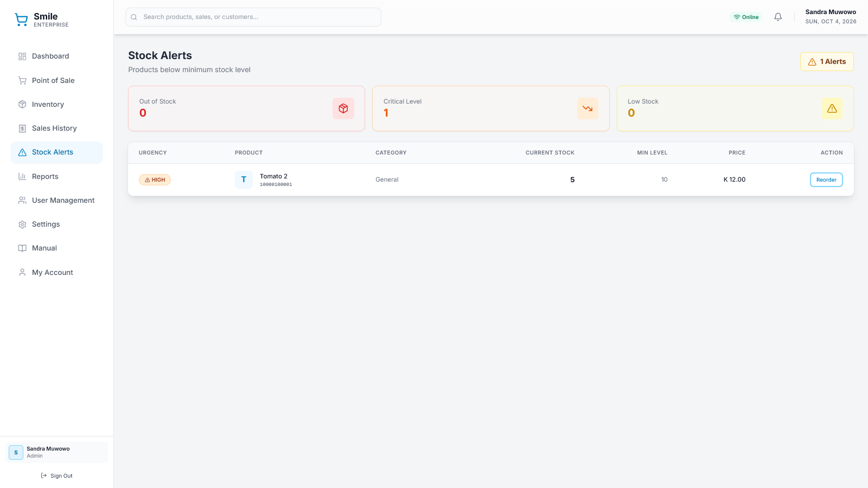Viewport: 868px width, 488px height.
Task: Click the My Account person icon
Action: point(22,272)
